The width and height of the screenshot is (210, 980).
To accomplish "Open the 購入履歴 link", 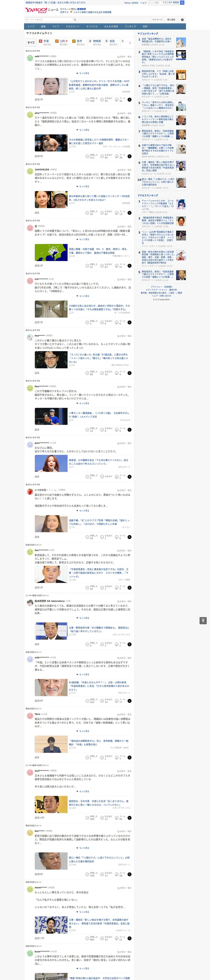I will pos(171,19).
